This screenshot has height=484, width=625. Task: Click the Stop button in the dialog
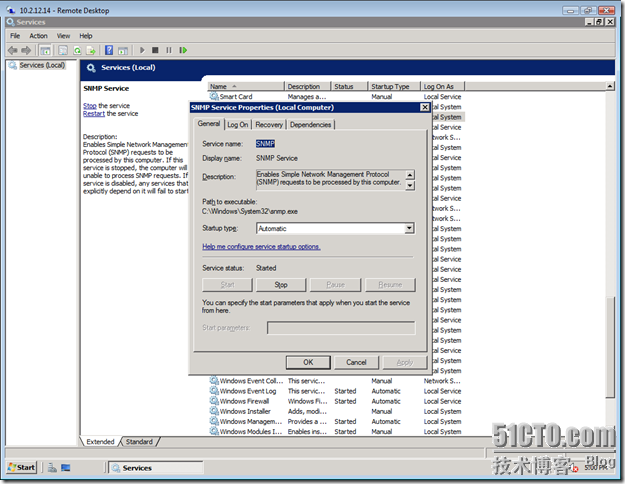(x=281, y=285)
